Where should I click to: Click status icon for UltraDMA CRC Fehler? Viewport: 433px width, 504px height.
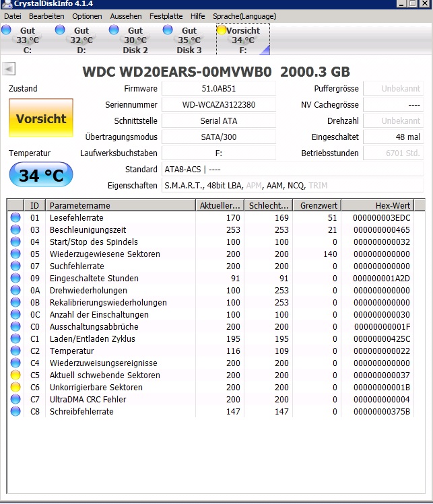pos(15,399)
